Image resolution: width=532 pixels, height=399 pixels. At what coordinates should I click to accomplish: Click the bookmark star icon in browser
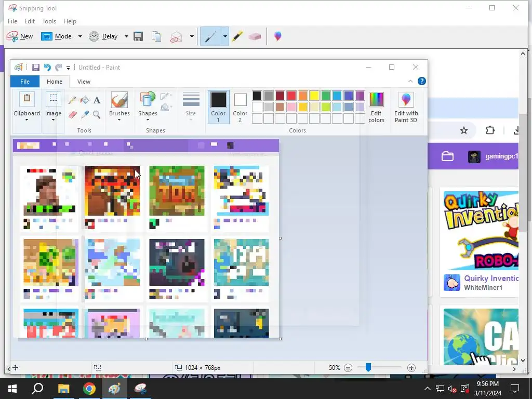point(464,130)
